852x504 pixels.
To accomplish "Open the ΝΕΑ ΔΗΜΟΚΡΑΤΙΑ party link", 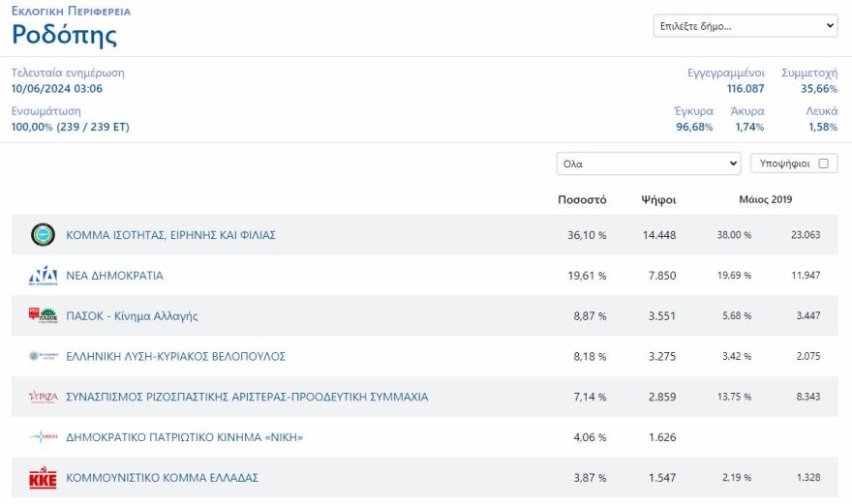I will (114, 276).
